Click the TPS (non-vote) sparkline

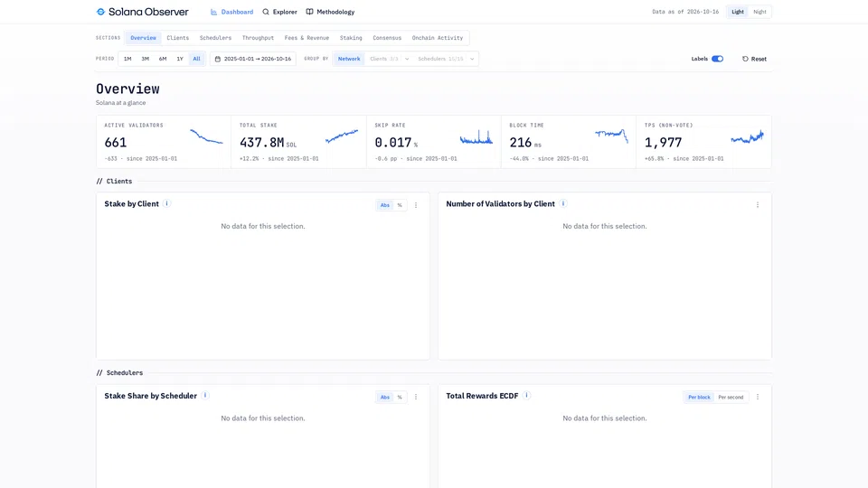[748, 136]
